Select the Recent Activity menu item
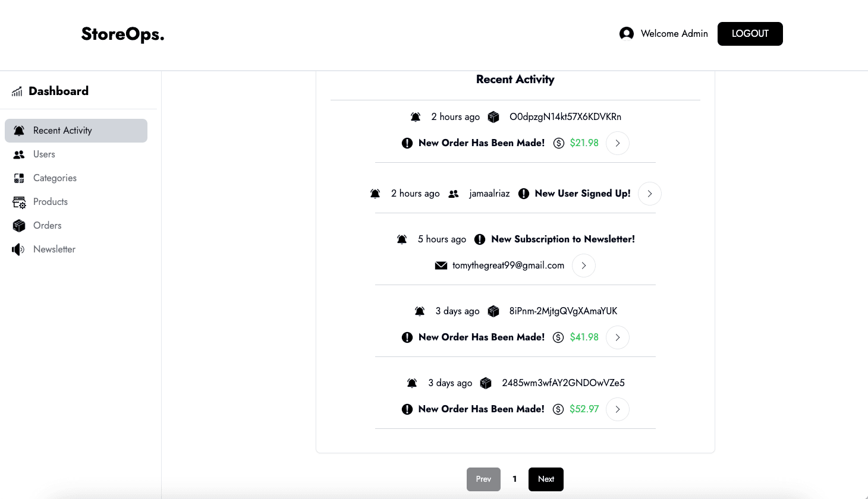Viewport: 868px width, 499px height. coord(76,131)
